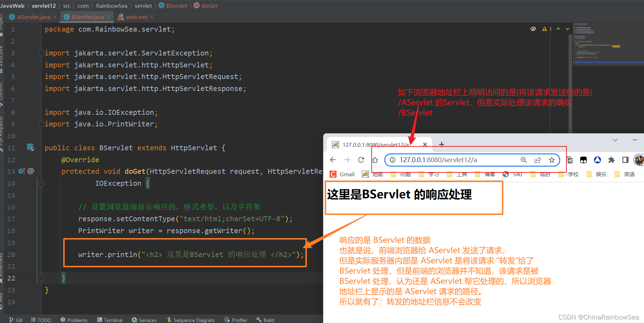This screenshot has width=644, height=323.
Task: Click the JavaWeb breadcrumb
Action: (x=12, y=6)
